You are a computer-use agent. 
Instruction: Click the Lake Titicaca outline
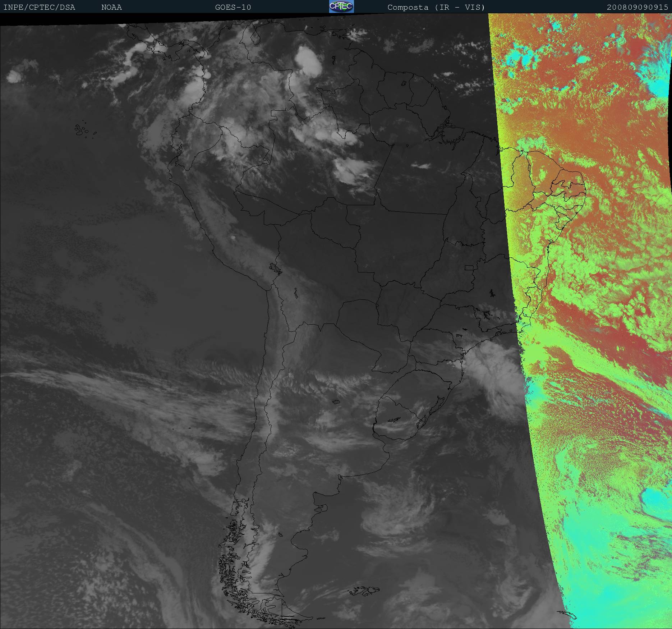pos(275,268)
